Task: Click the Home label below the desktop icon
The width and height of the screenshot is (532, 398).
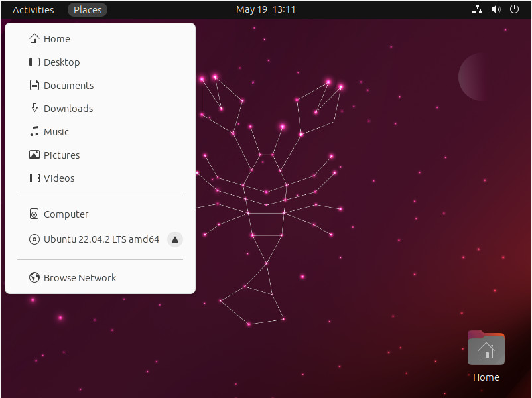Action: click(x=486, y=377)
